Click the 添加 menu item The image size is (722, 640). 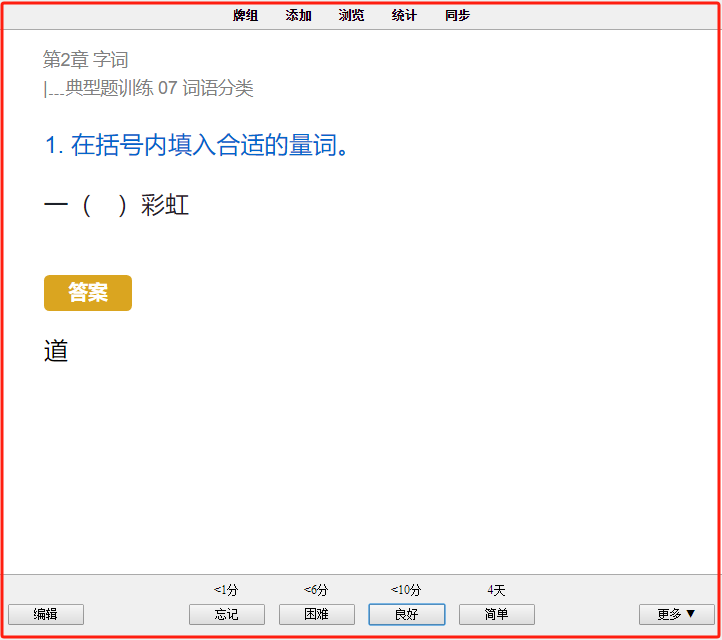click(x=298, y=16)
